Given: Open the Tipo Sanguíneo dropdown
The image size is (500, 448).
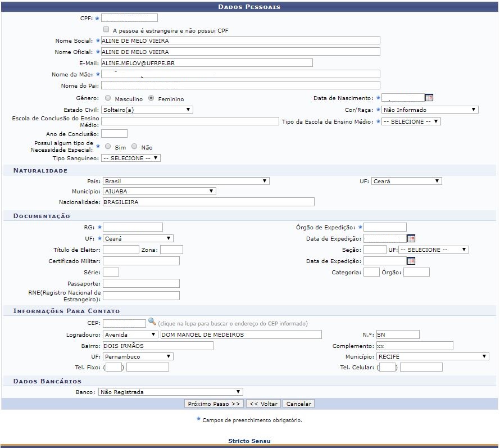Looking at the screenshot, I should tap(131, 158).
